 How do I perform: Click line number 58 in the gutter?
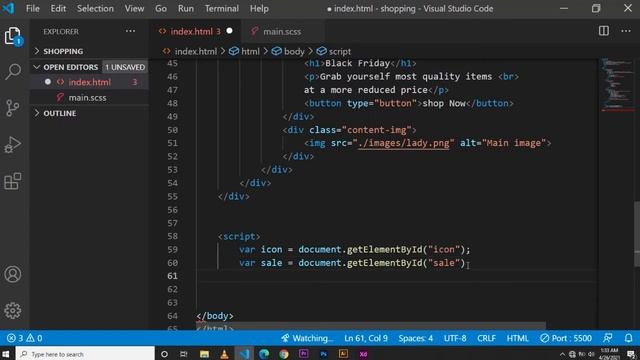coord(172,236)
